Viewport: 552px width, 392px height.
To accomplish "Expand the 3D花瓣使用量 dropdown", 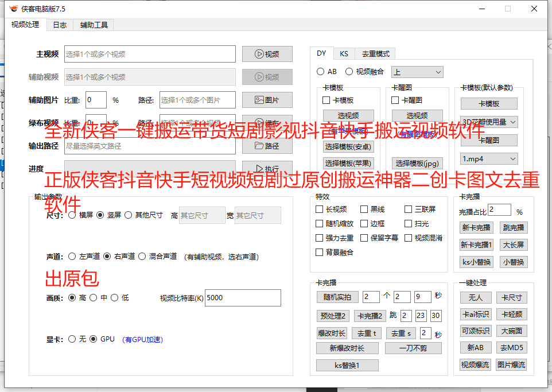I will (x=489, y=122).
